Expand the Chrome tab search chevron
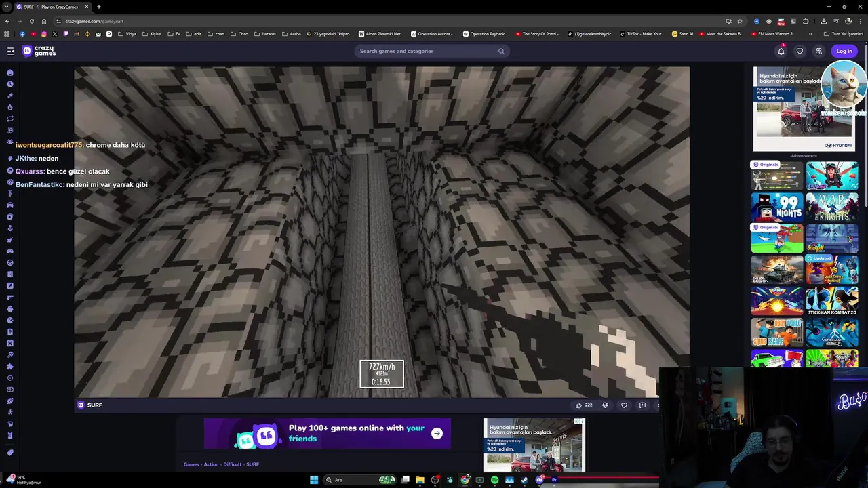The image size is (868, 488). [x=7, y=7]
